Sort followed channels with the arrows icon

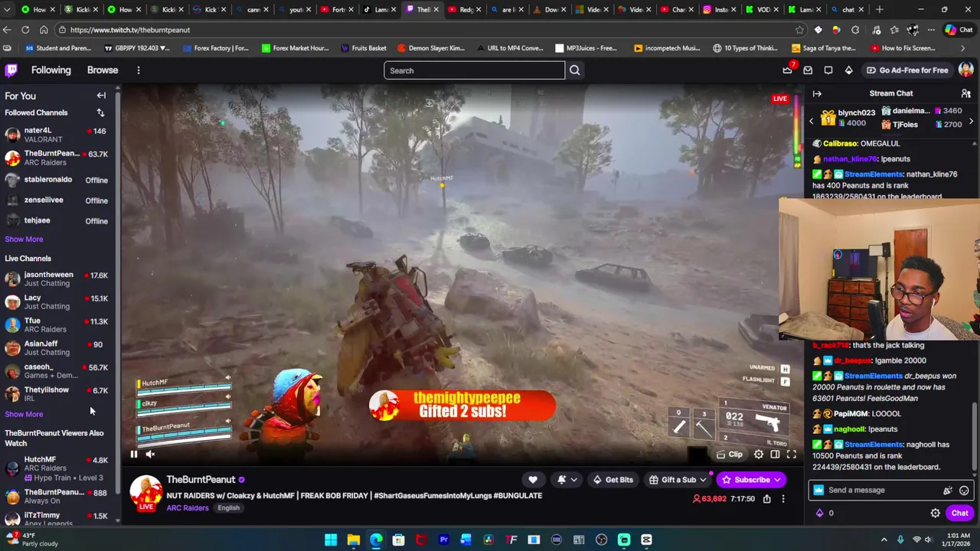100,112
